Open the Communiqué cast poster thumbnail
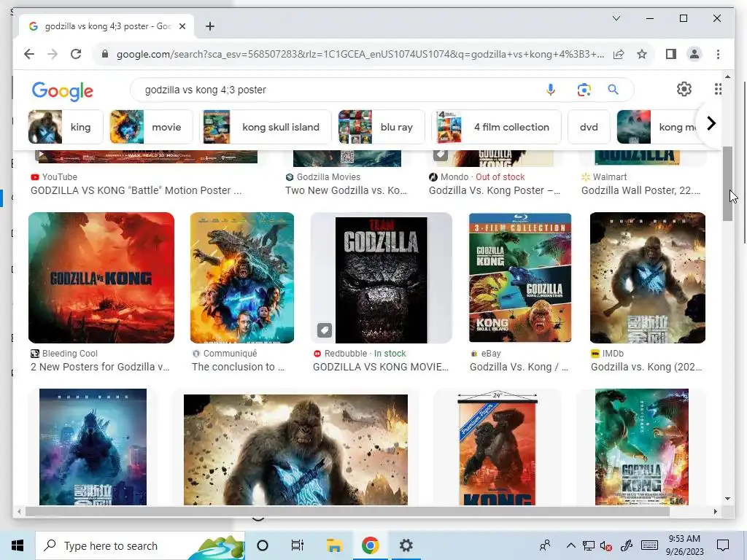 [x=242, y=278]
